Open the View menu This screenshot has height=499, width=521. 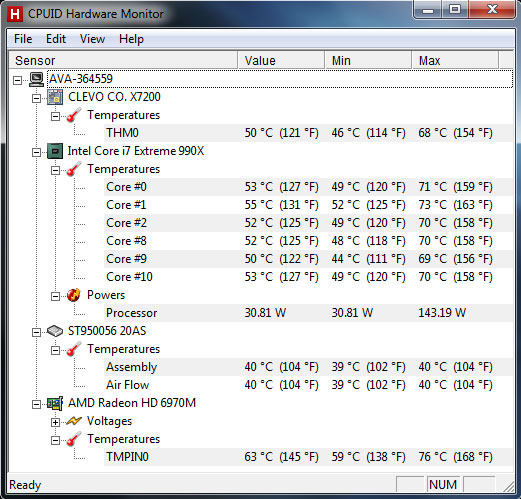pos(92,39)
